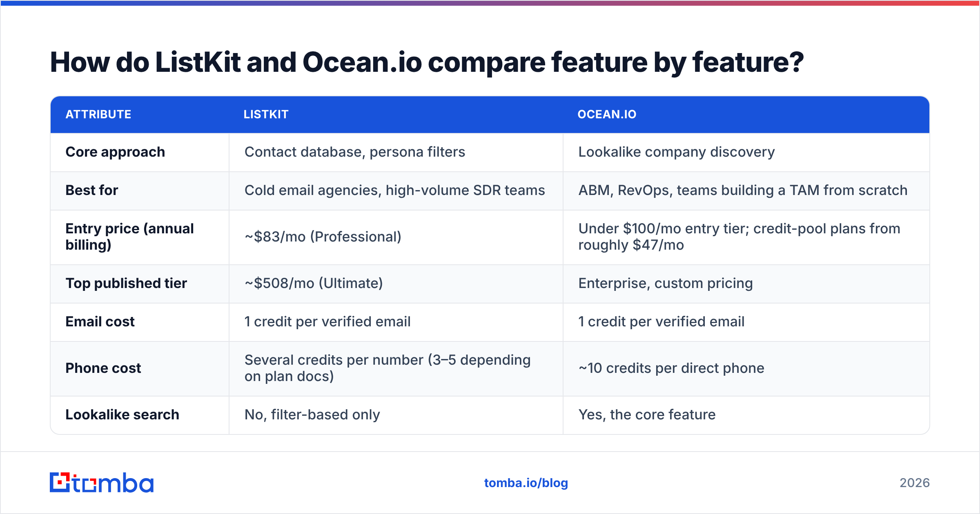Viewport: 980px width, 514px height.
Task: Select 'Enterprise, custom pricing' cell
Action: point(666,284)
